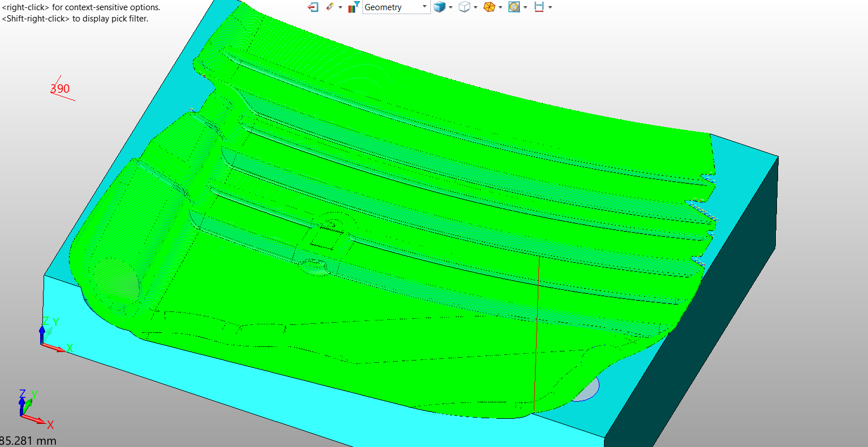
Task: Click the orange faceted polygon icon
Action: click(x=490, y=7)
